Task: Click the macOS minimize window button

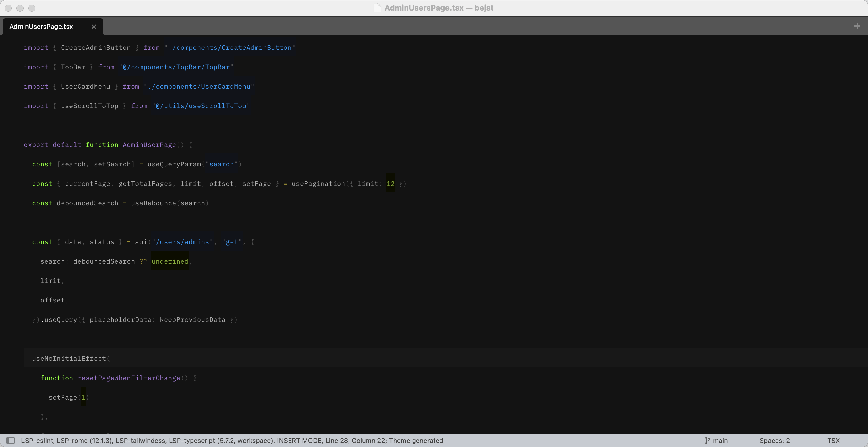Action: 20,8
